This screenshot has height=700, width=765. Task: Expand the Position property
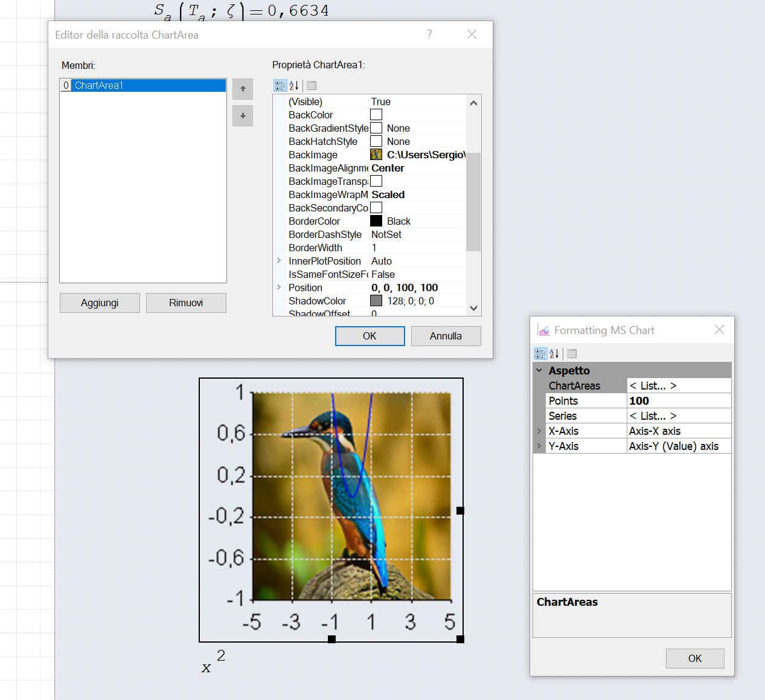tap(279, 287)
